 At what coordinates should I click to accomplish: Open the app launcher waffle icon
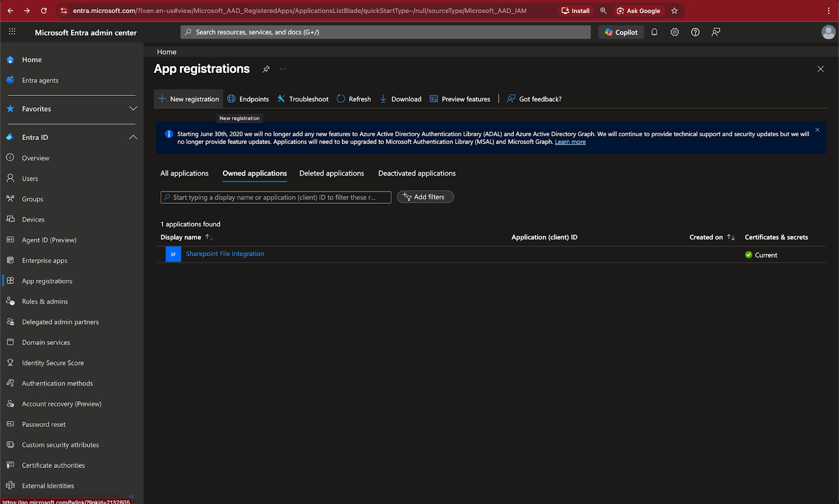coord(12,32)
